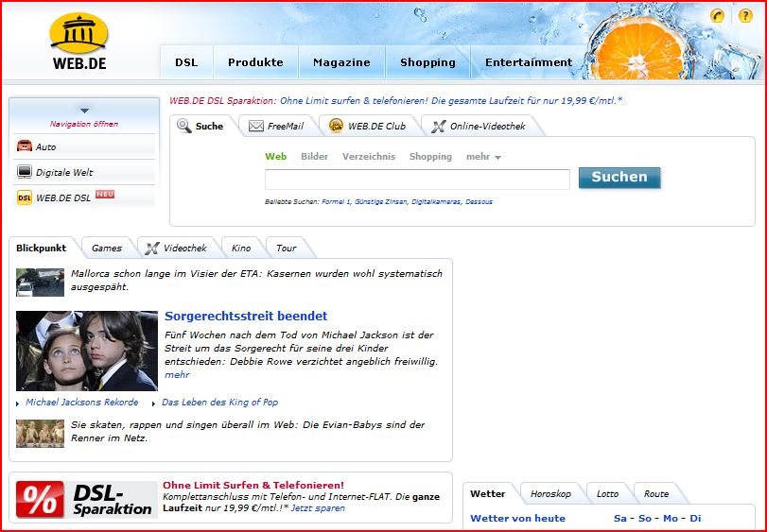Click the FreeMail envelope icon

coord(256,126)
